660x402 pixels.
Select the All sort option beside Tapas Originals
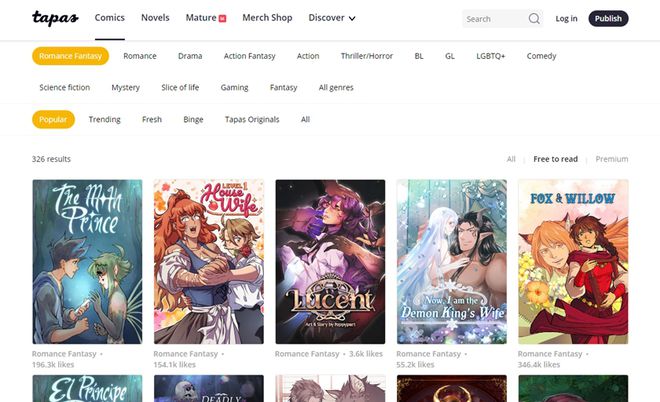coord(305,120)
